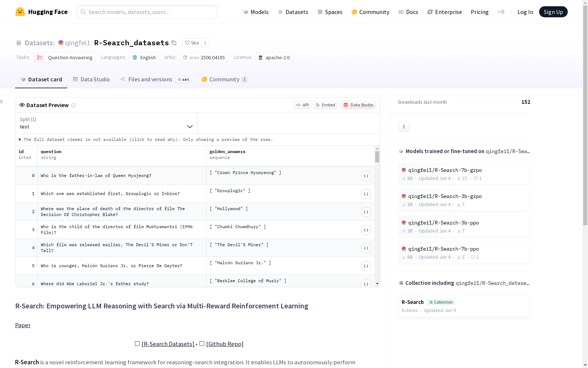Click the answer cell "Hollywood"
Screen dimensions: 588x368
point(229,209)
